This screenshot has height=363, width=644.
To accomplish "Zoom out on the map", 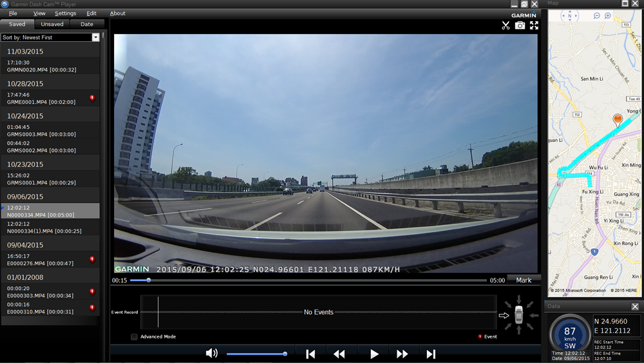I will click(x=597, y=15).
